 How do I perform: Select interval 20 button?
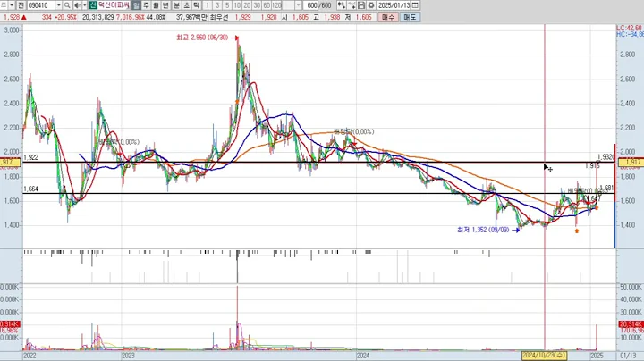tap(247, 5)
